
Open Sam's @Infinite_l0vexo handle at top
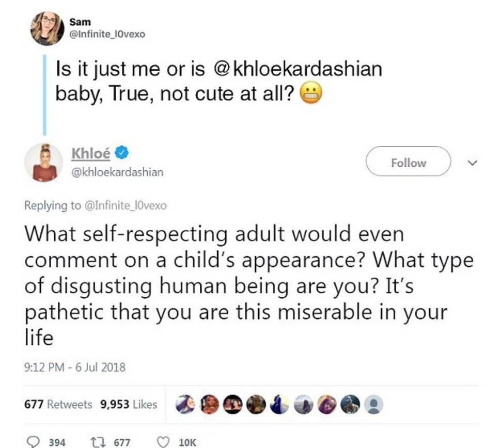click(107, 34)
